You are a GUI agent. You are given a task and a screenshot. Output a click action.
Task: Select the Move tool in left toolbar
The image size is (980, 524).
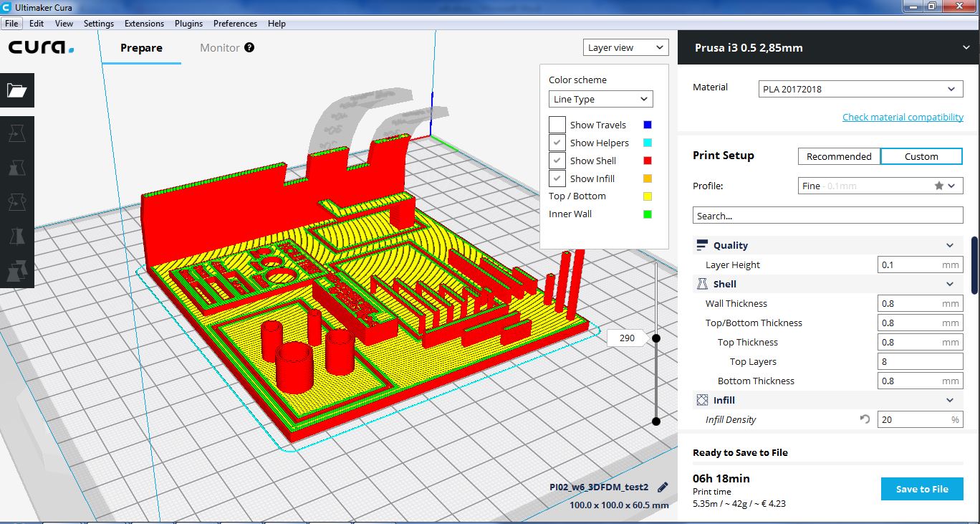pos(17,133)
